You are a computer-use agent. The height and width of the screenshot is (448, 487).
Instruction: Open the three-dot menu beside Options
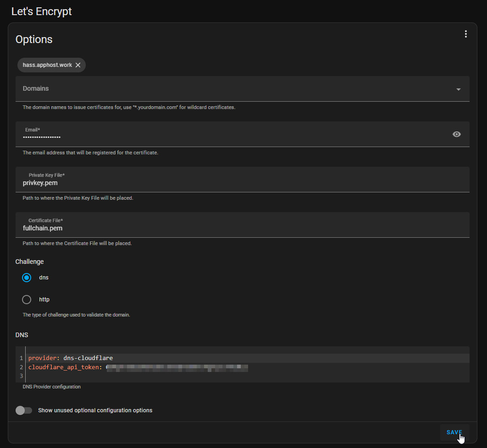[x=465, y=34]
